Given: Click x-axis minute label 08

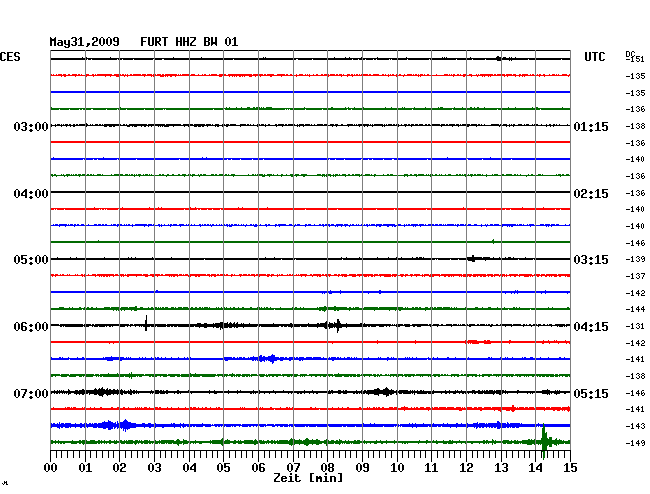Looking at the screenshot, I should (x=327, y=467).
